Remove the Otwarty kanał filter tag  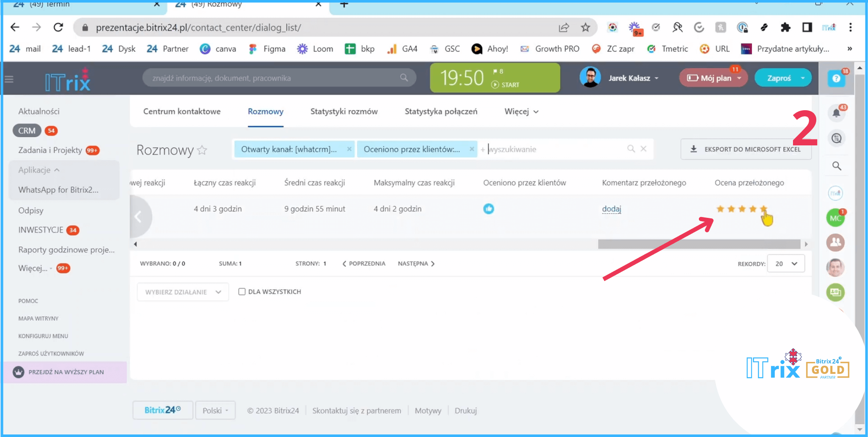pos(349,149)
